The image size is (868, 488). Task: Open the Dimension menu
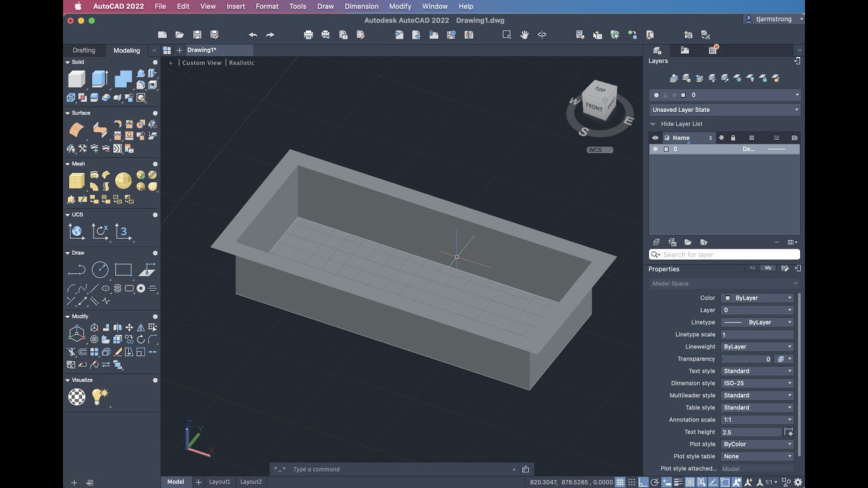pos(361,6)
